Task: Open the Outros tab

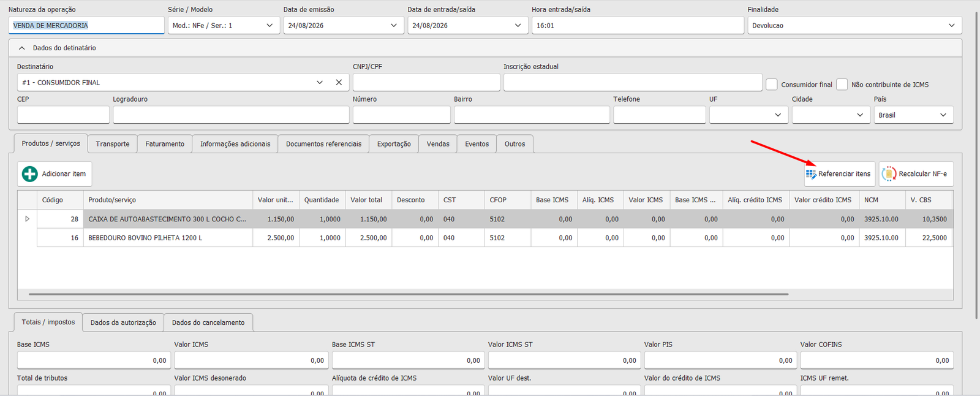Action: (x=515, y=144)
